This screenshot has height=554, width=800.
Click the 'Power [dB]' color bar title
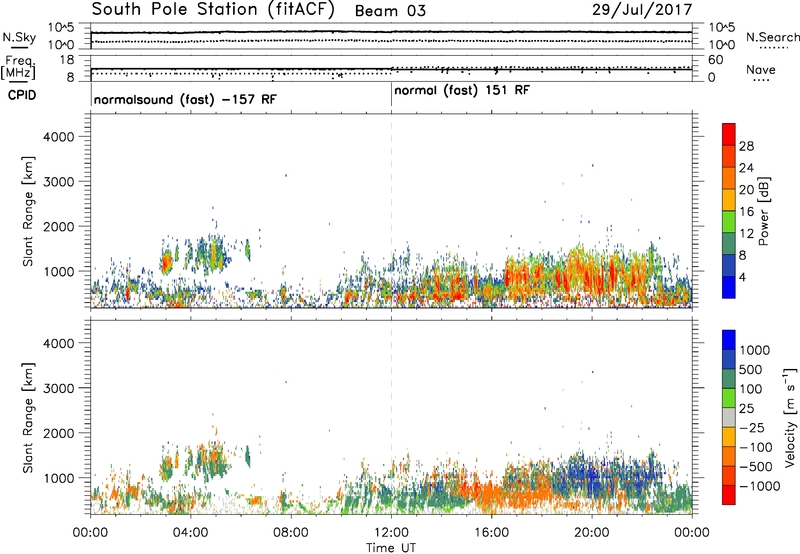pos(764,211)
